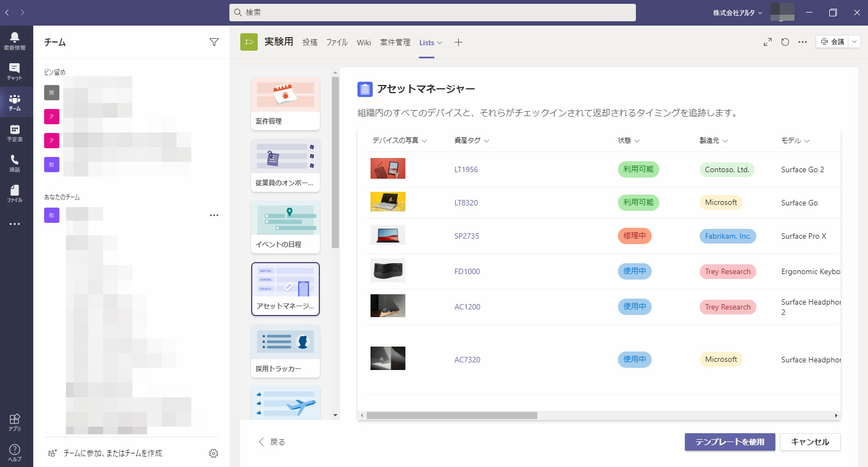Switch to the Wiki tab
This screenshot has height=467, width=868.
[364, 43]
